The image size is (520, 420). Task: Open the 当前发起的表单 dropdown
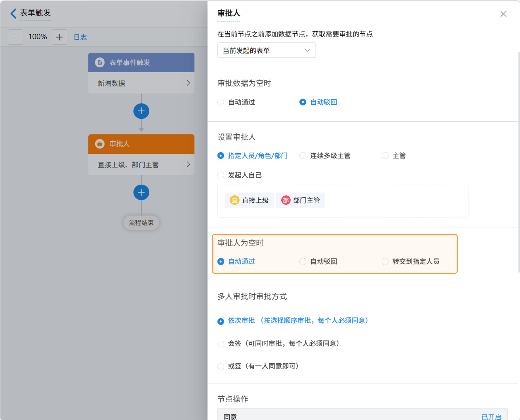[266, 50]
